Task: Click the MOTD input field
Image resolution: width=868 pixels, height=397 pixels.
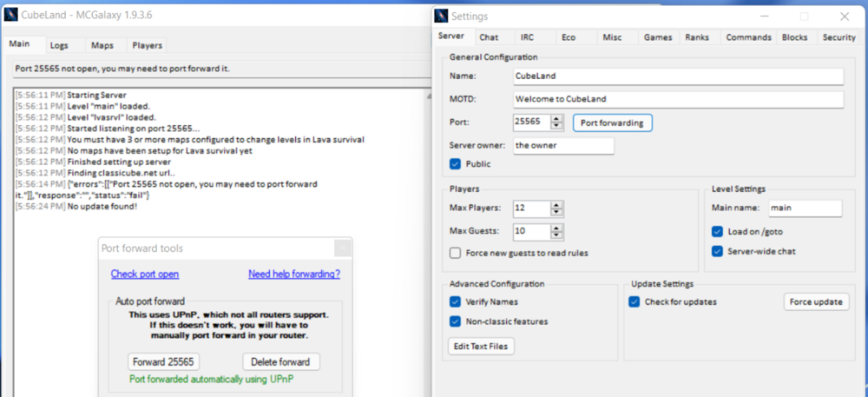Action: [x=678, y=100]
